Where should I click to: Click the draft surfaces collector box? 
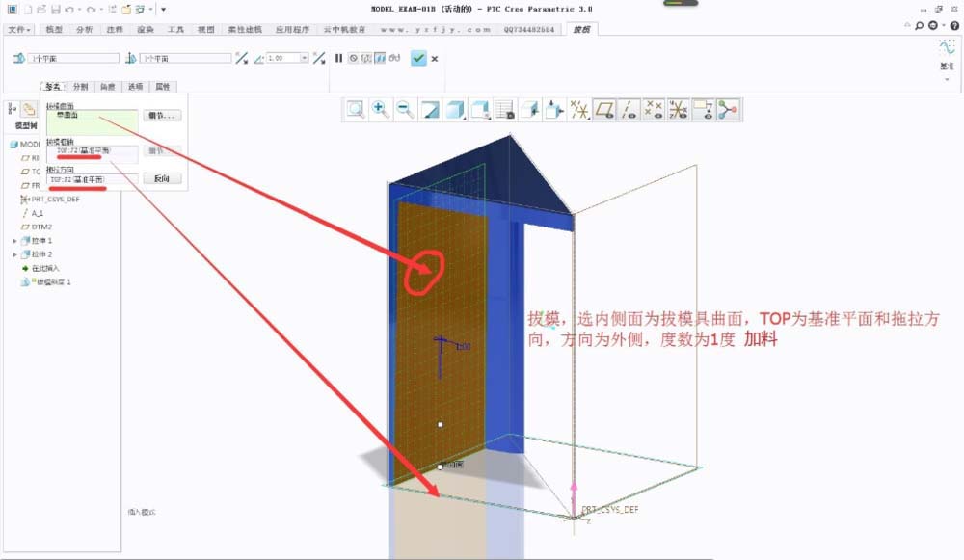(93, 121)
